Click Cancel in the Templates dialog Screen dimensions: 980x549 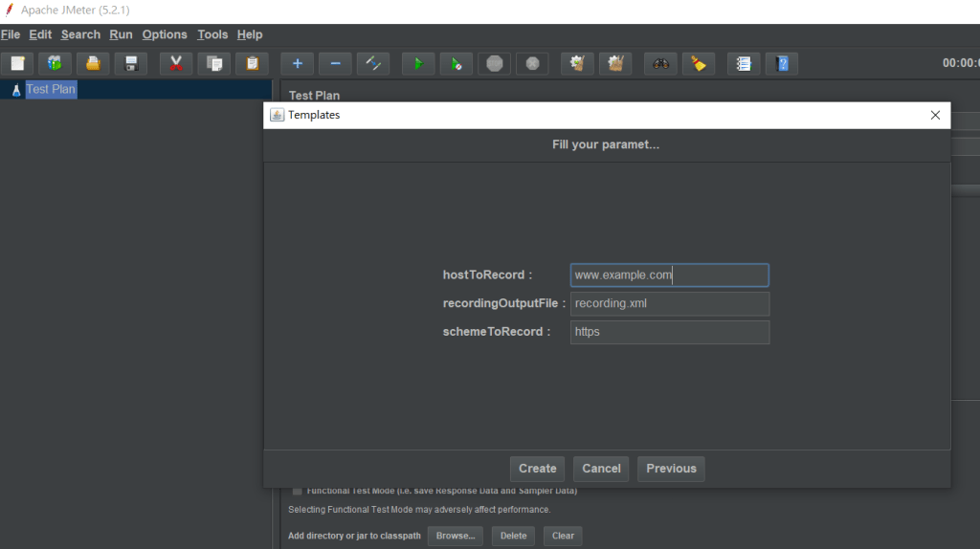[601, 469]
